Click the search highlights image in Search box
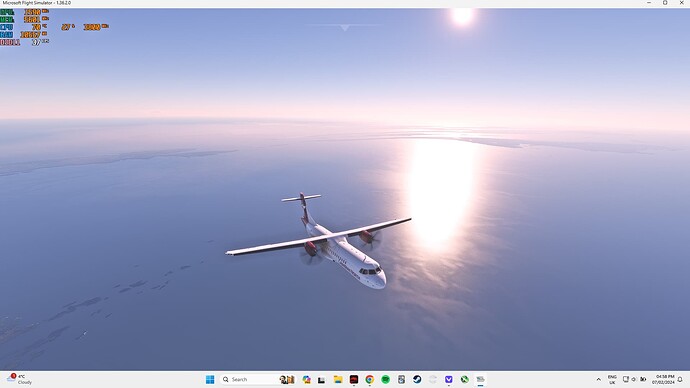The height and width of the screenshot is (388, 690). pyautogui.click(x=287, y=379)
